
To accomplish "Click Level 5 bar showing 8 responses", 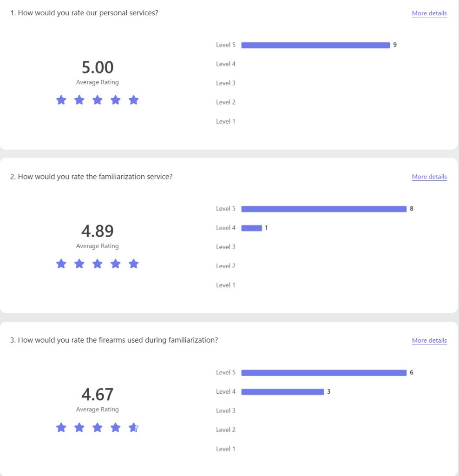I will click(324, 209).
